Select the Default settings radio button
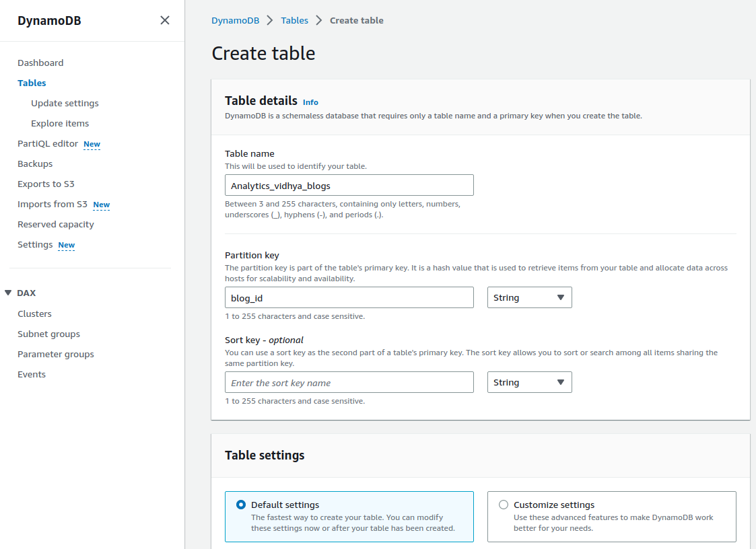 (x=240, y=505)
